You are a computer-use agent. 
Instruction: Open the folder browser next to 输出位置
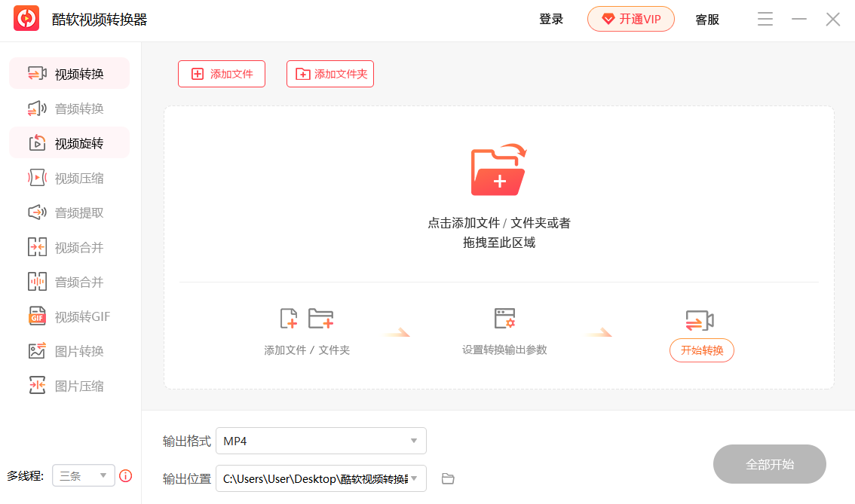[447, 478]
